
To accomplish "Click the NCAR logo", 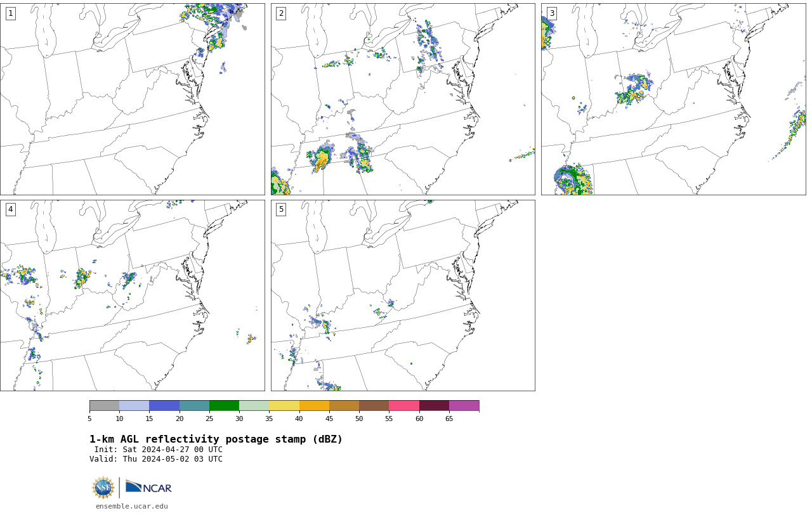I will point(148,487).
